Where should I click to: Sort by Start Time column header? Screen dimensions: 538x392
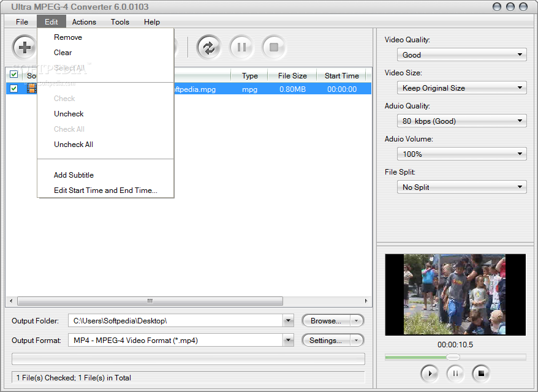pyautogui.click(x=341, y=75)
